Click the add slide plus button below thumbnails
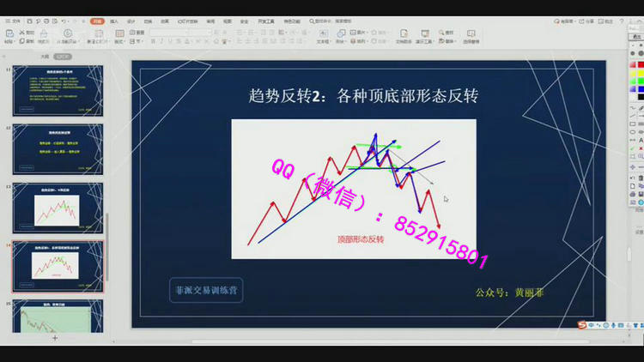644x362 pixels. 55,338
